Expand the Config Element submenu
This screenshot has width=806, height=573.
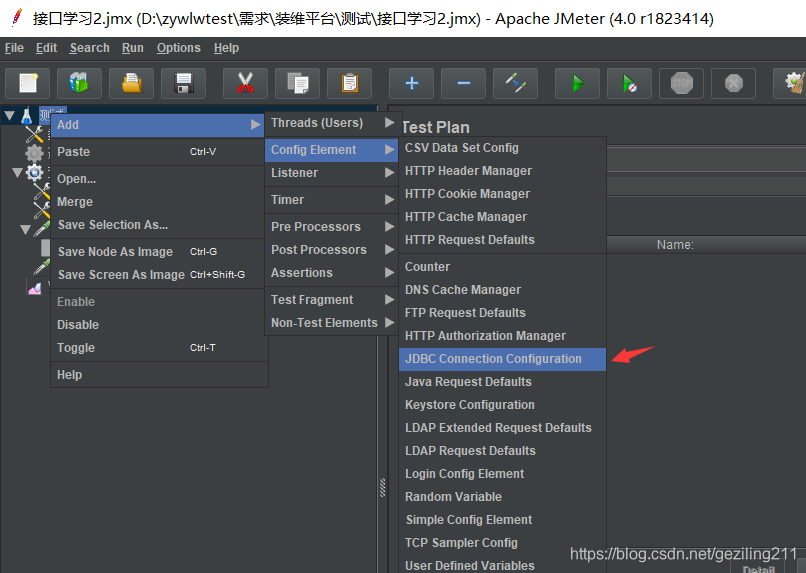pos(332,150)
